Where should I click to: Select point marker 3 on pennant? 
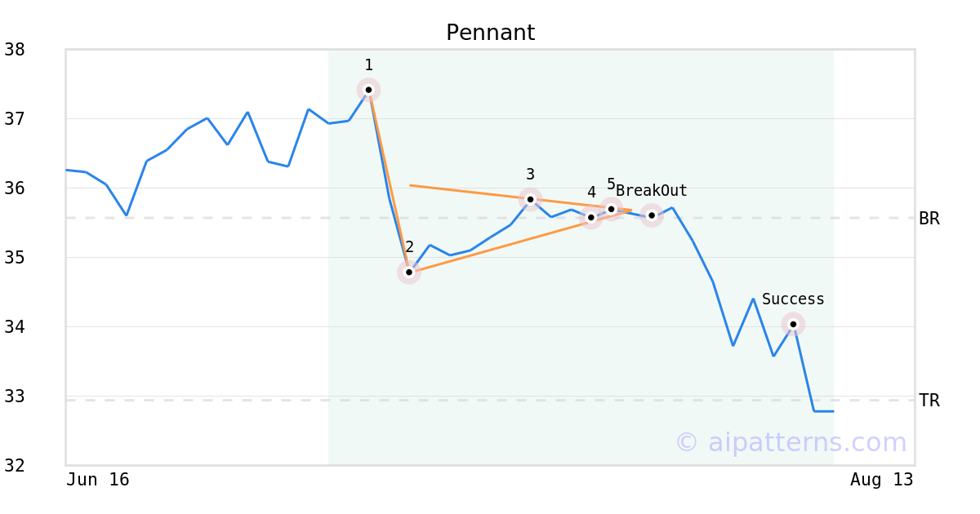[530, 199]
